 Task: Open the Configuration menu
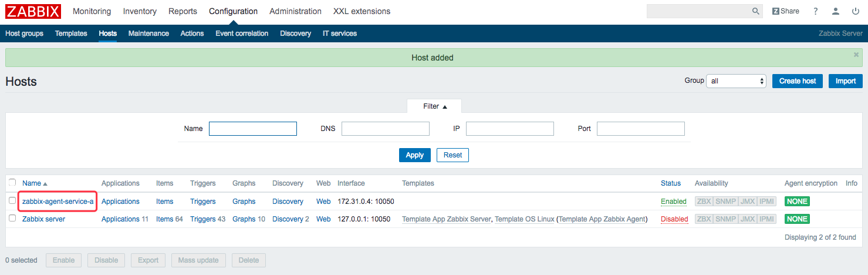(x=233, y=11)
